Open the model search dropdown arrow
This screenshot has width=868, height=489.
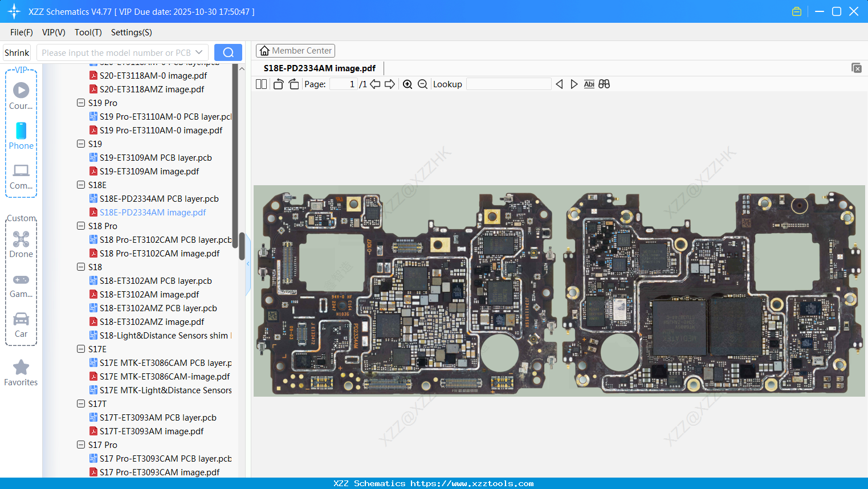pyautogui.click(x=198, y=52)
